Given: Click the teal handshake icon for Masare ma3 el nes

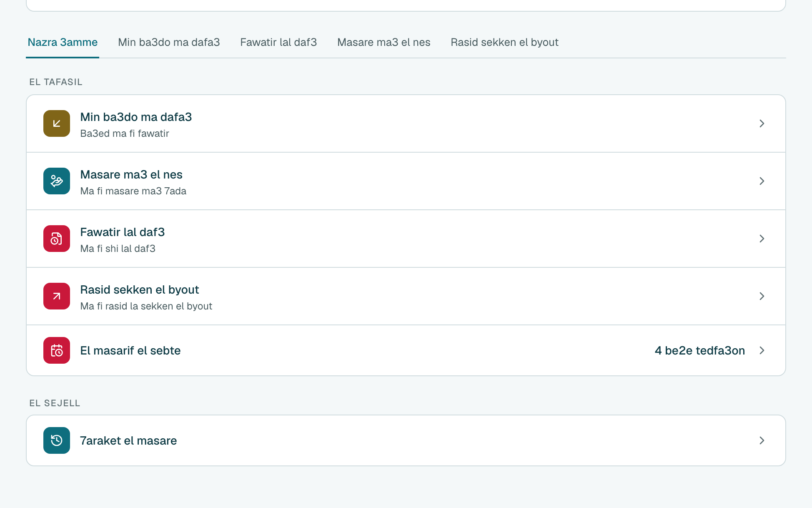Looking at the screenshot, I should (x=57, y=181).
